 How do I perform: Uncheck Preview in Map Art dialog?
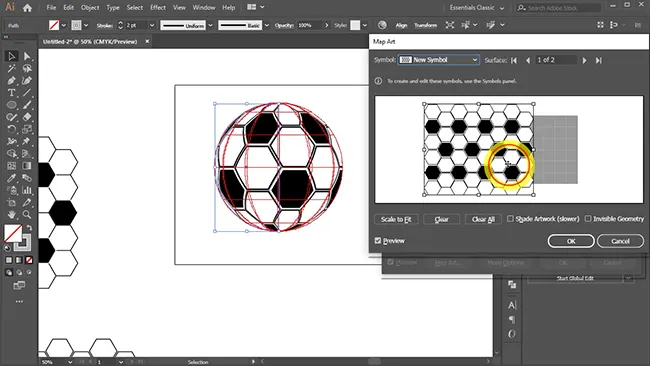point(378,240)
